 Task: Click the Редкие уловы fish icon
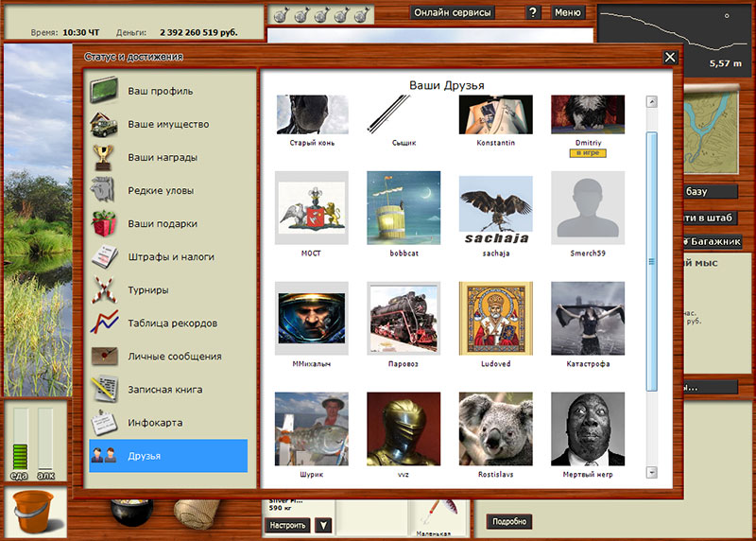pyautogui.click(x=103, y=190)
